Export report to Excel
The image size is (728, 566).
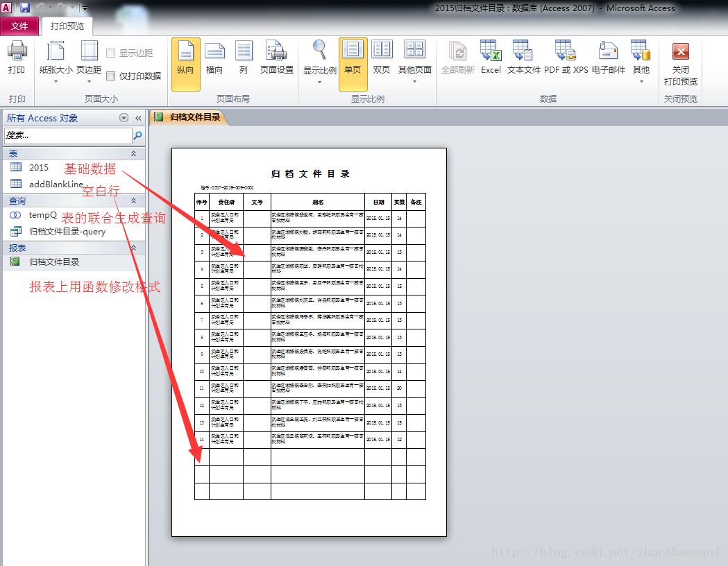click(x=491, y=58)
